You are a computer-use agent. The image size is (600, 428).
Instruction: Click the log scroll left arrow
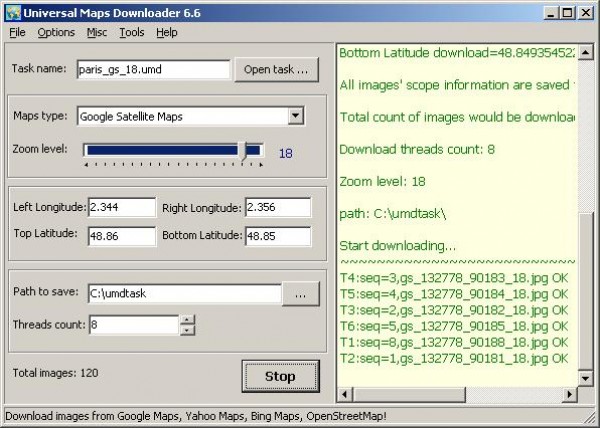[x=345, y=394]
